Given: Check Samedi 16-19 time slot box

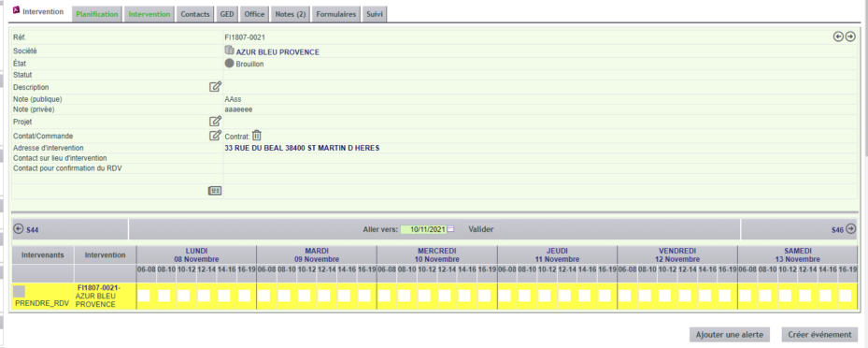Looking at the screenshot, I should click(846, 296).
